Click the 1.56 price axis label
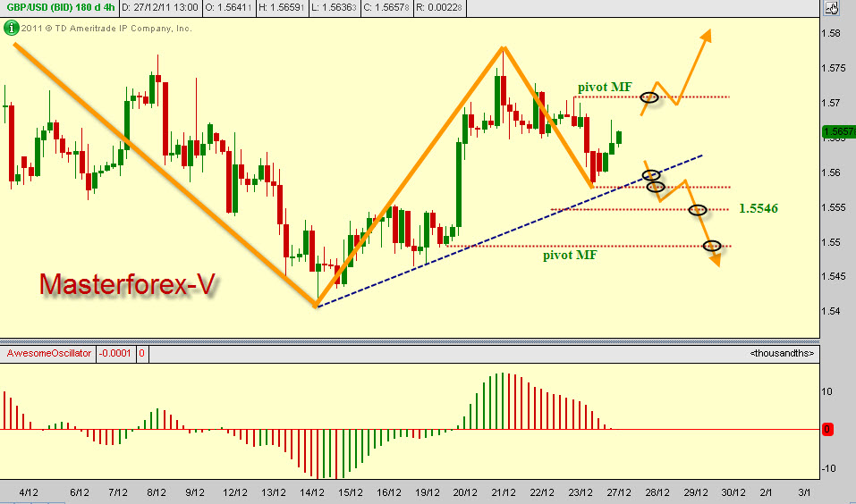 click(830, 172)
